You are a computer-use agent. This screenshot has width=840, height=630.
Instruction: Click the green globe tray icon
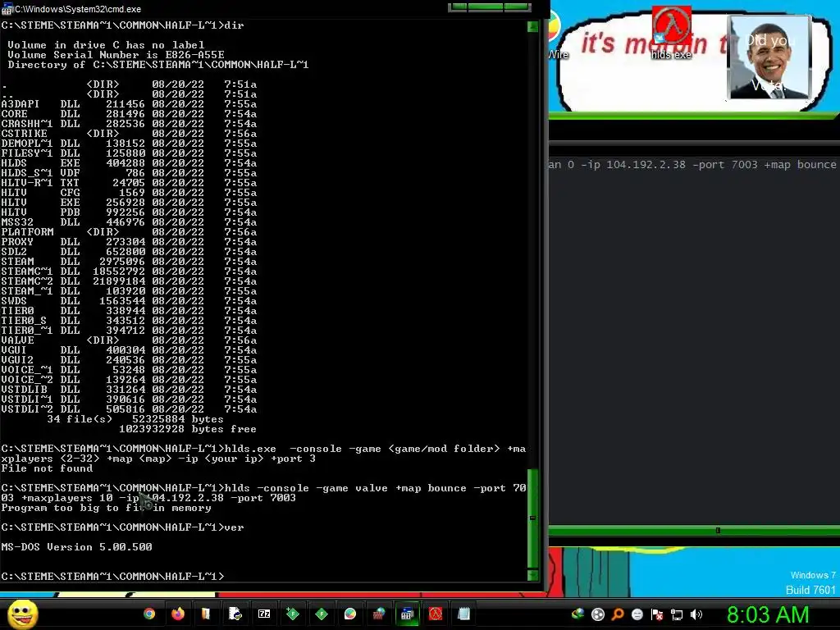[578, 614]
